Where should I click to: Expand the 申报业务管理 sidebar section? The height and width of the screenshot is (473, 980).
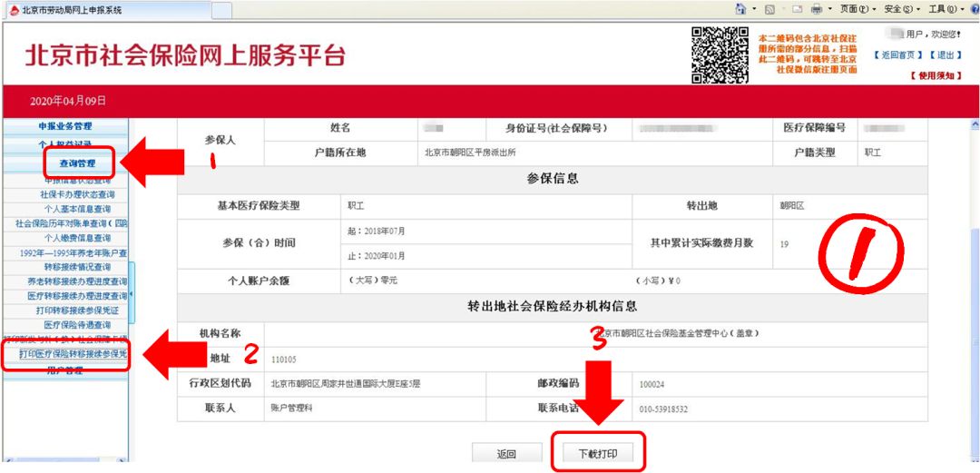65,126
